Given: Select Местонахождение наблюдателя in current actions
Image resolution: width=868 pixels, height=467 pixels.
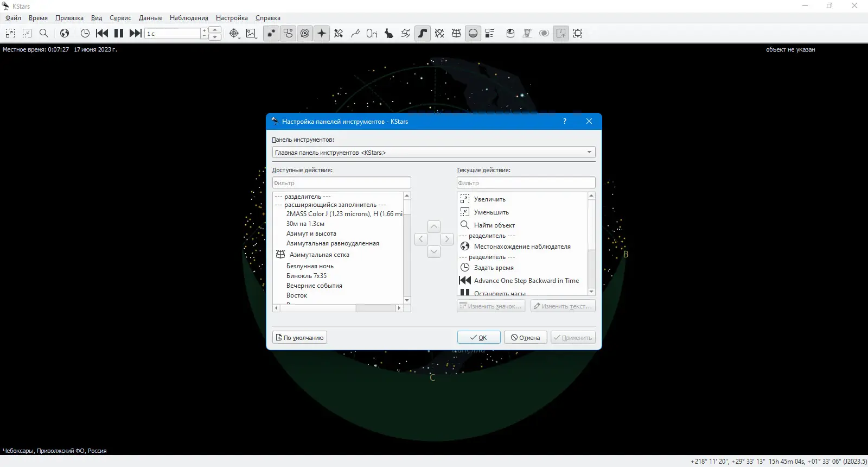Looking at the screenshot, I should tap(522, 247).
